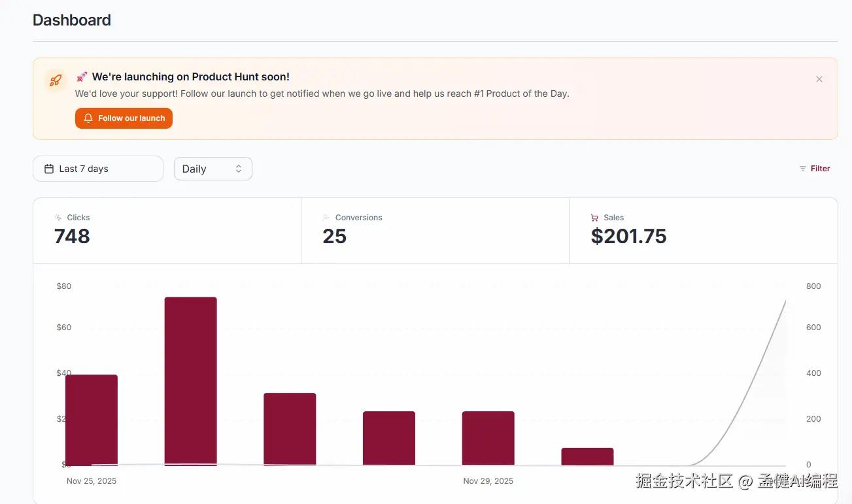The height and width of the screenshot is (504, 852).
Task: Open the Daily interval dropdown
Action: (213, 169)
